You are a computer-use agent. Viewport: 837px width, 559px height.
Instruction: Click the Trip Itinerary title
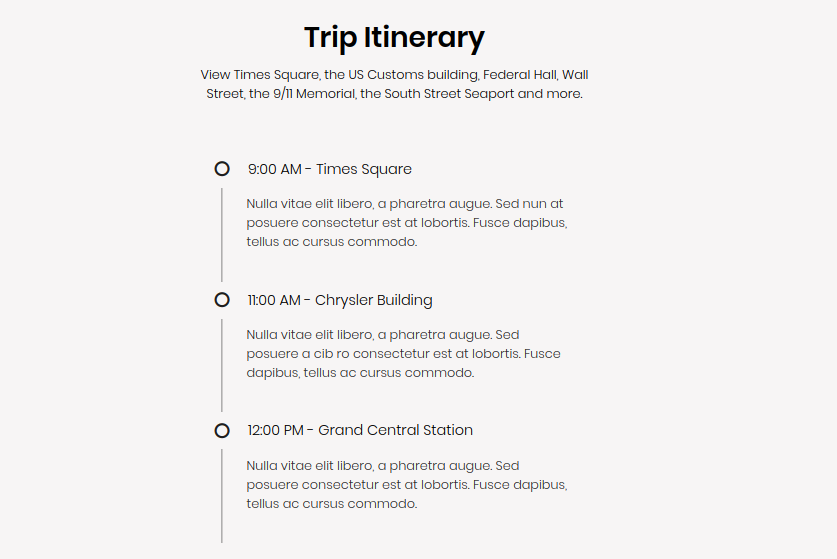(x=394, y=38)
